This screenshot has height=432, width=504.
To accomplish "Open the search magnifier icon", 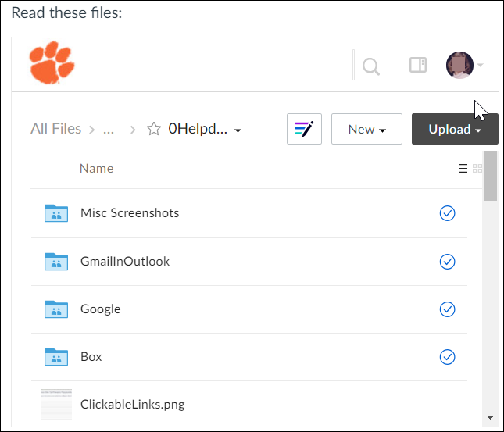I will coord(371,66).
